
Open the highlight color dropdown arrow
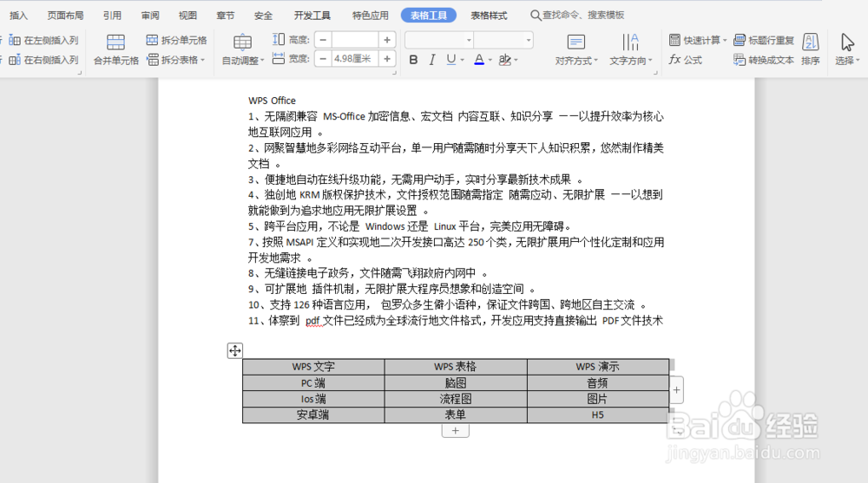point(516,60)
